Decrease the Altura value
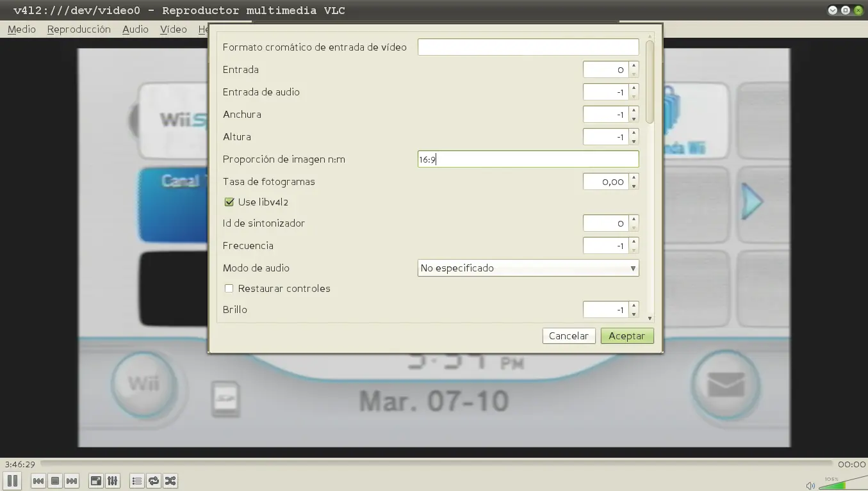This screenshot has height=491, width=868. [x=634, y=141]
